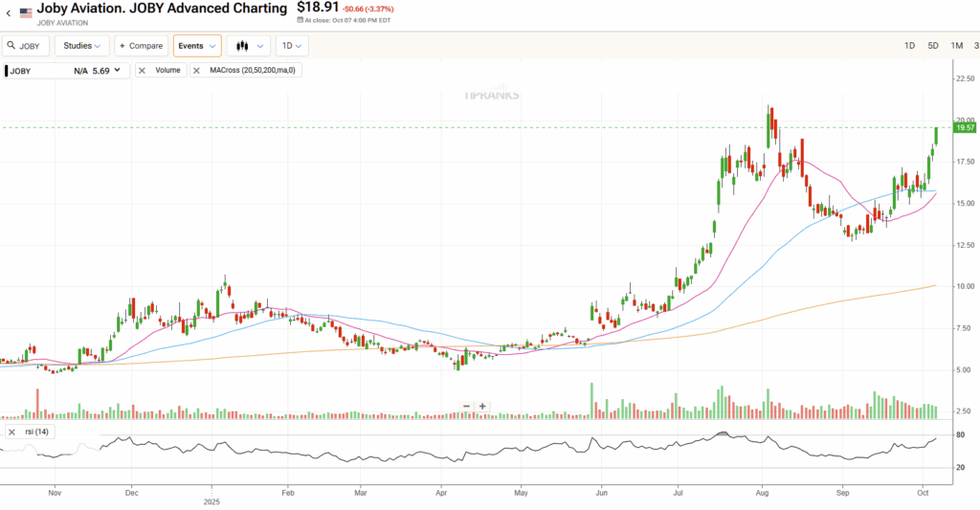
Task: Click the Compare button
Action: click(x=142, y=46)
